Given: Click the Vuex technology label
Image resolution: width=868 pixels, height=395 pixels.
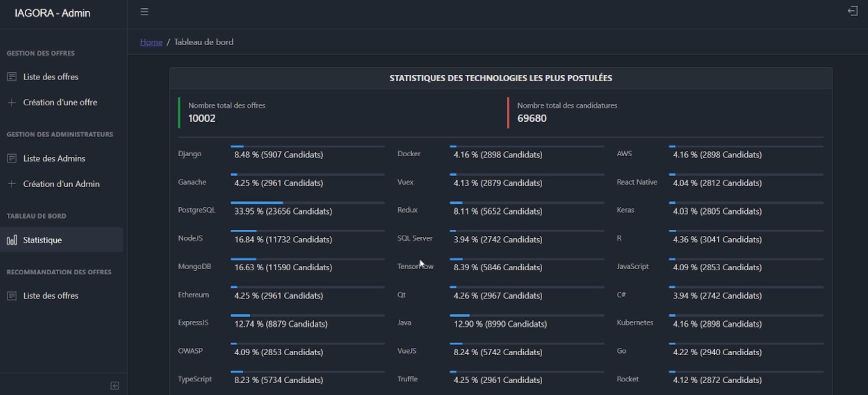Looking at the screenshot, I should 405,182.
